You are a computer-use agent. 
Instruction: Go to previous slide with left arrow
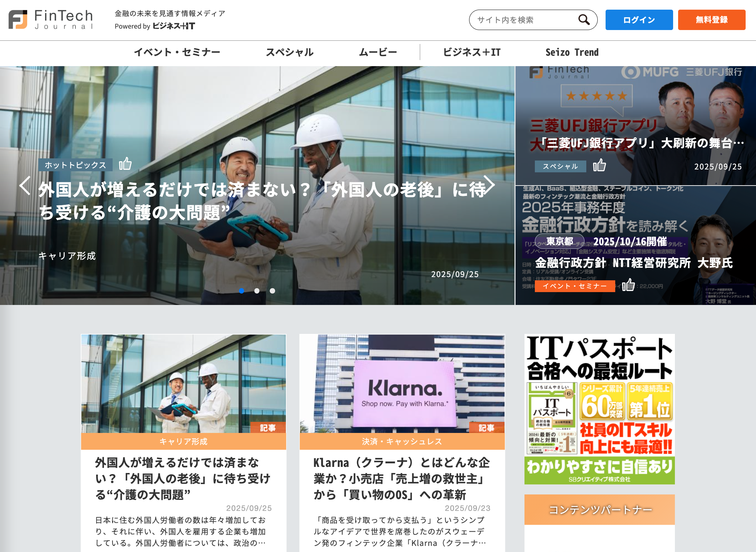coord(25,186)
